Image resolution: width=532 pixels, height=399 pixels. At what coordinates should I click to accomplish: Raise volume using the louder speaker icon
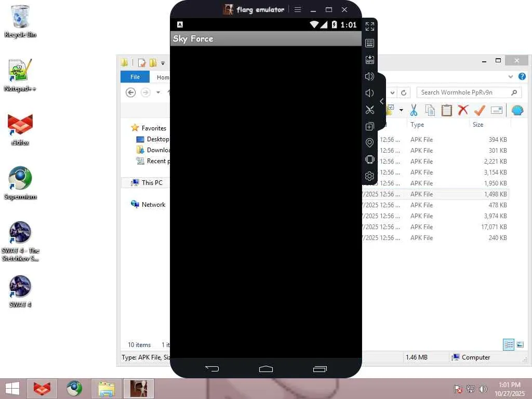[369, 76]
